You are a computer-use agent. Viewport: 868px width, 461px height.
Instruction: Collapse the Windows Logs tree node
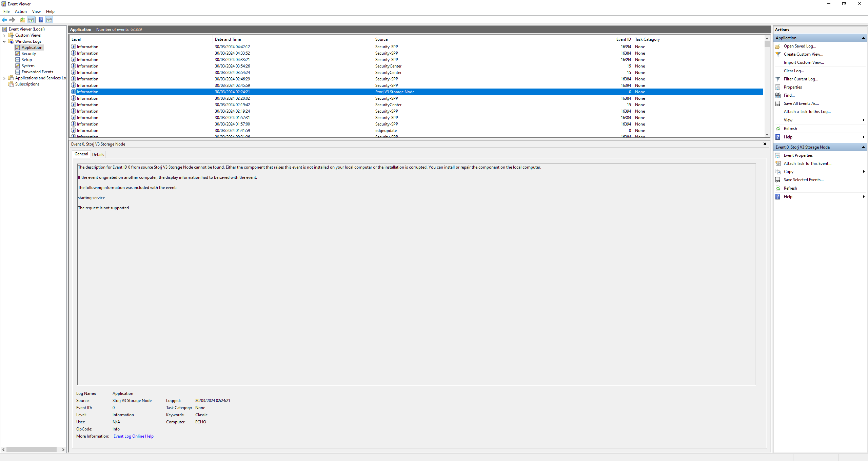point(4,41)
